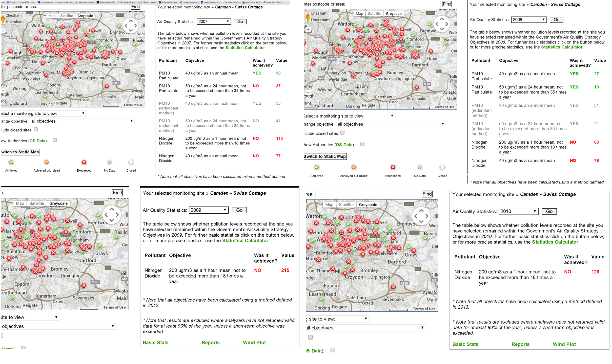Screen dimensions: 612x364
Task: Switch 2007 map to Map view
Action: (x=52, y=16)
